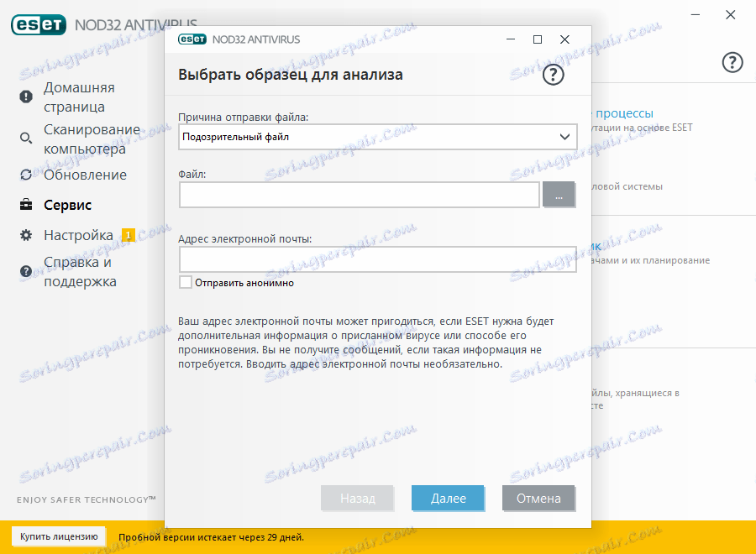Click the Настройка gear icon
The height and width of the screenshot is (554, 756).
click(26, 235)
